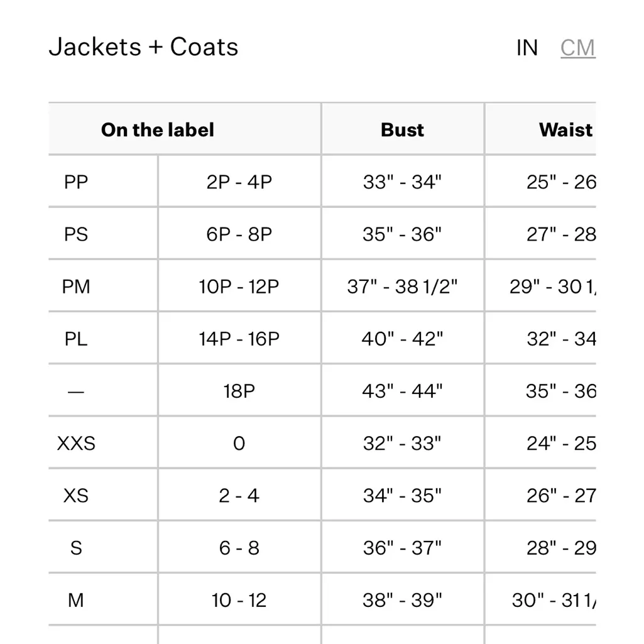Select the PL size row
The width and height of the screenshot is (644, 644).
(x=76, y=338)
